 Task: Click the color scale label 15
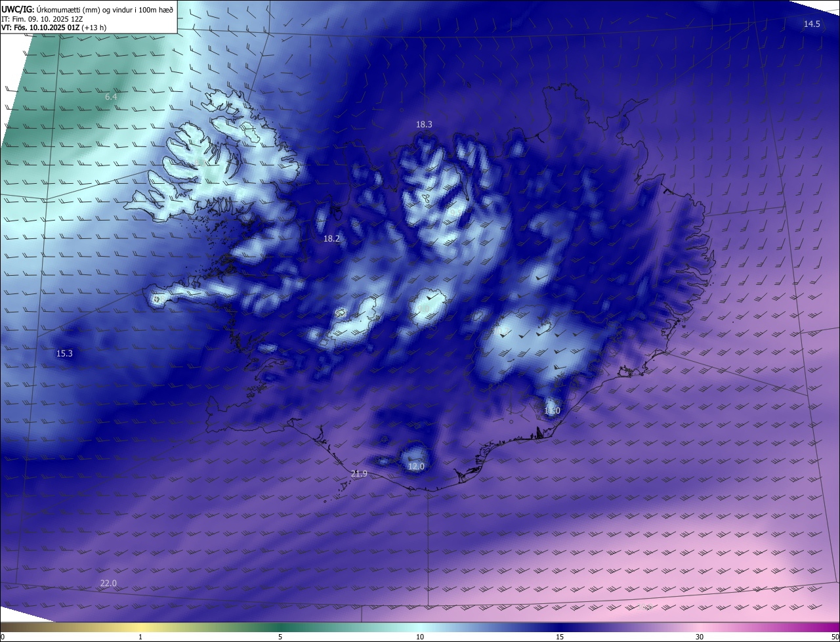560,637
